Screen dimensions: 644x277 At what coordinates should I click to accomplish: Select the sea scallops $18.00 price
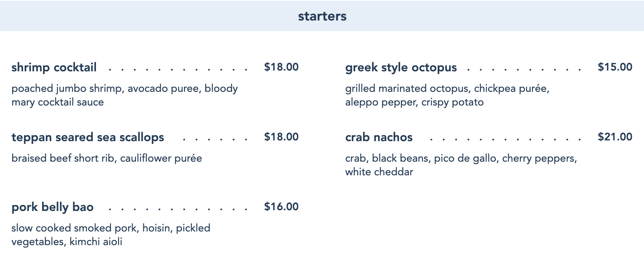click(x=281, y=137)
